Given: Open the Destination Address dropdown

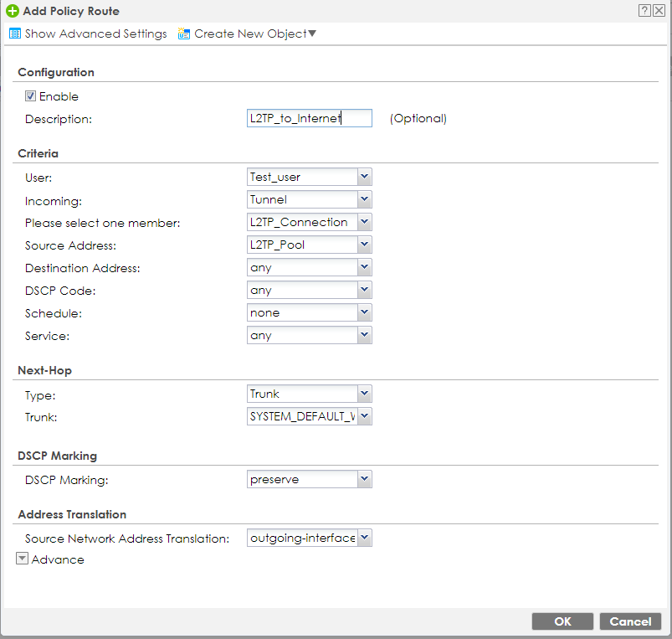Looking at the screenshot, I should coord(363,268).
